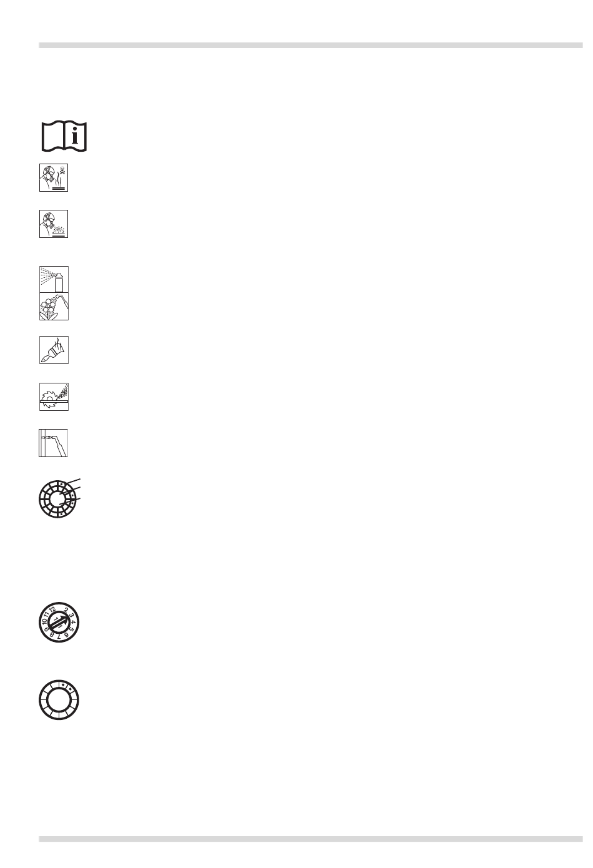Click the skull and crossbones symbol
593x868 pixels.
click(62, 169)
